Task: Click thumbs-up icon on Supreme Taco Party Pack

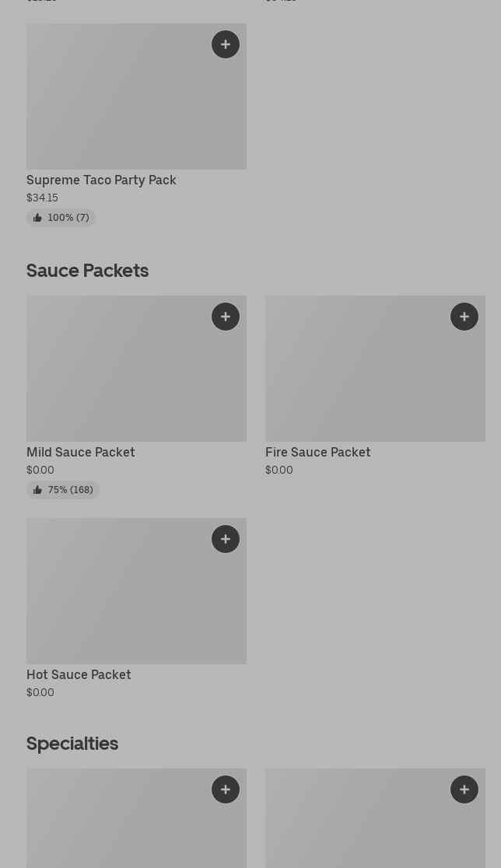Action: click(x=37, y=218)
